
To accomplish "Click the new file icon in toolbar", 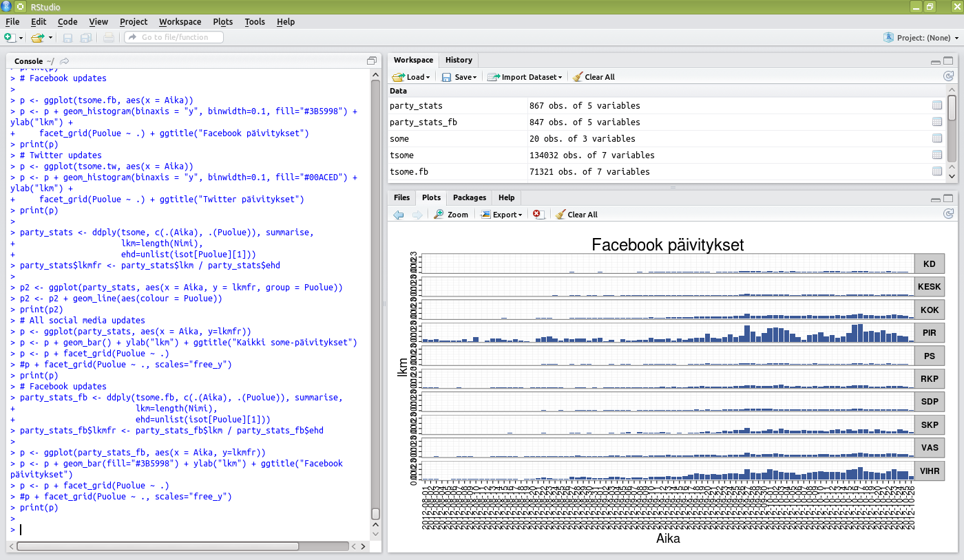I will pos(9,37).
